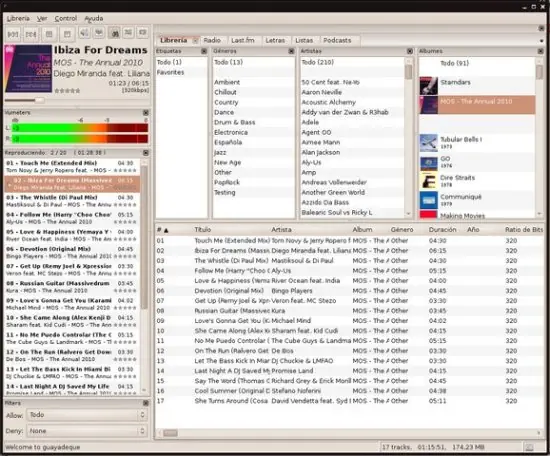
Task: Close the Géneros panel
Action: (x=291, y=51)
